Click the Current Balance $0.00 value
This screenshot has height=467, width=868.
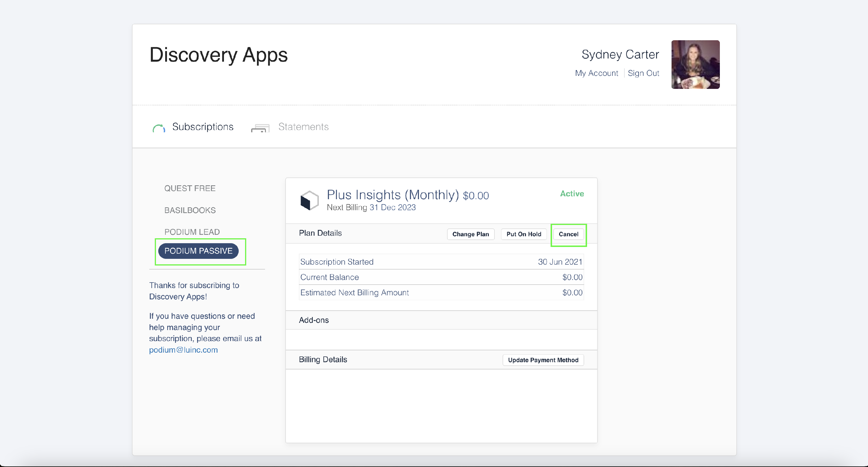572,277
